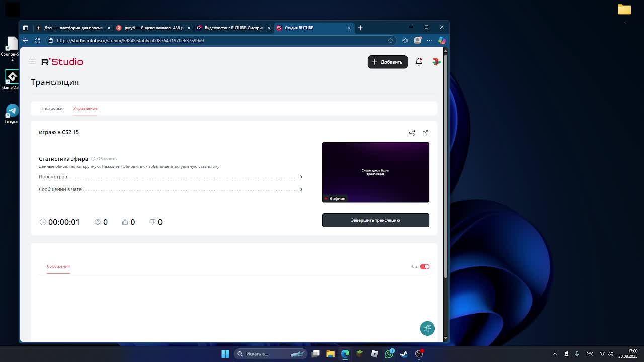The image size is (644, 362).
Task: Close the Дзен browser tab
Action: pos(109,28)
